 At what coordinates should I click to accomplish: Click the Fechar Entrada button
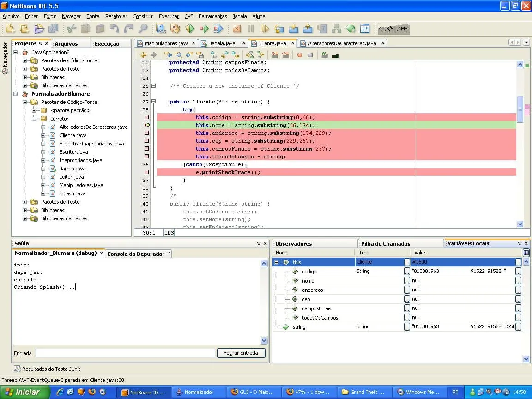click(x=241, y=353)
